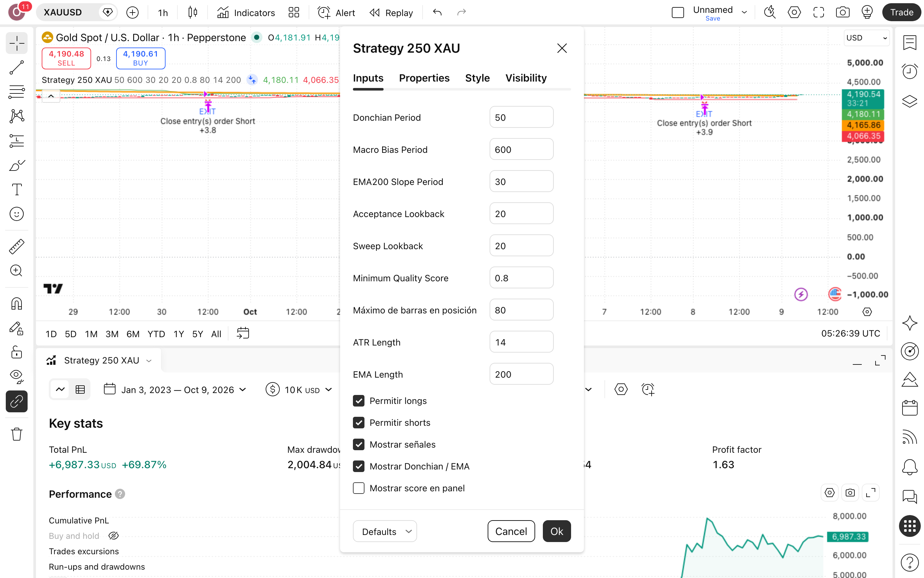
Task: Show the Buy and hold line
Action: click(x=114, y=536)
